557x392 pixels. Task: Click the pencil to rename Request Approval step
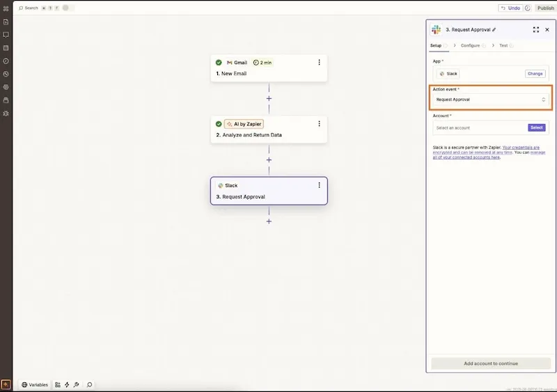tap(494, 30)
